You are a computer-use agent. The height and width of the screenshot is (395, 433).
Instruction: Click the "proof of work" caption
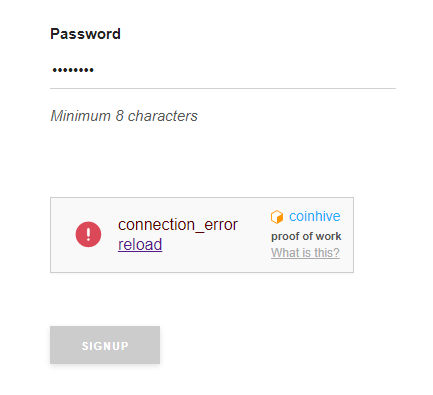(306, 236)
